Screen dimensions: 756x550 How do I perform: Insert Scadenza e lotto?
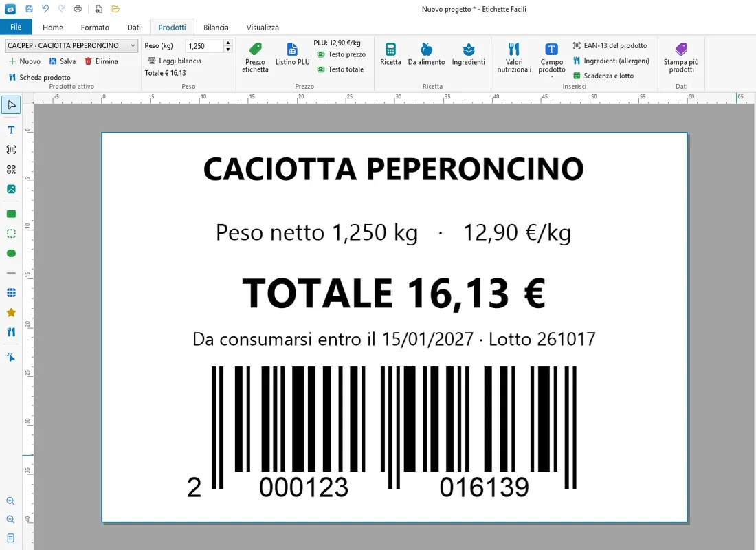coord(603,76)
